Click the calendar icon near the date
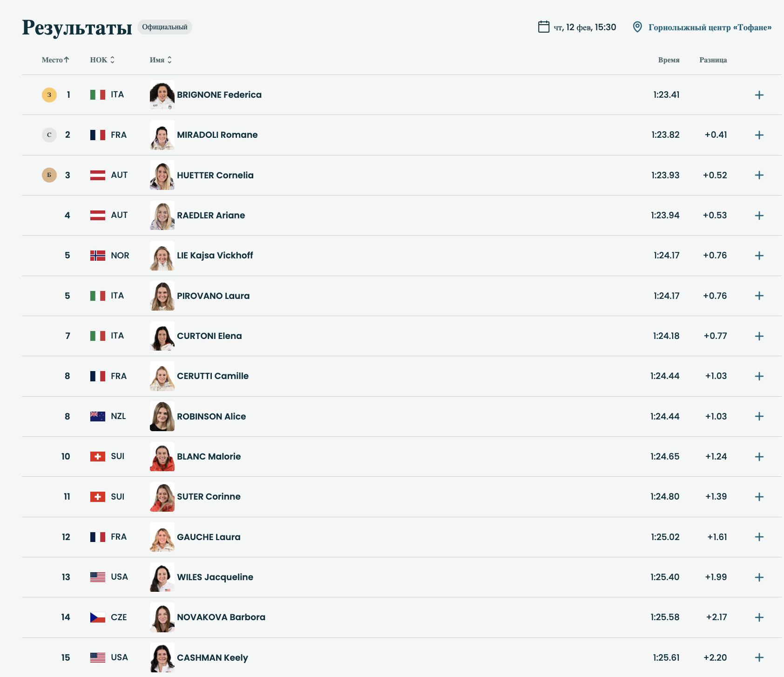Screen dimensions: 784x677 pyautogui.click(x=543, y=27)
